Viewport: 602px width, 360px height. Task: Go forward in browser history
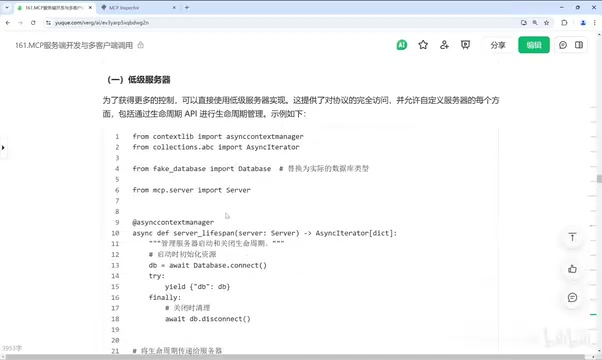pyautogui.click(x=20, y=23)
